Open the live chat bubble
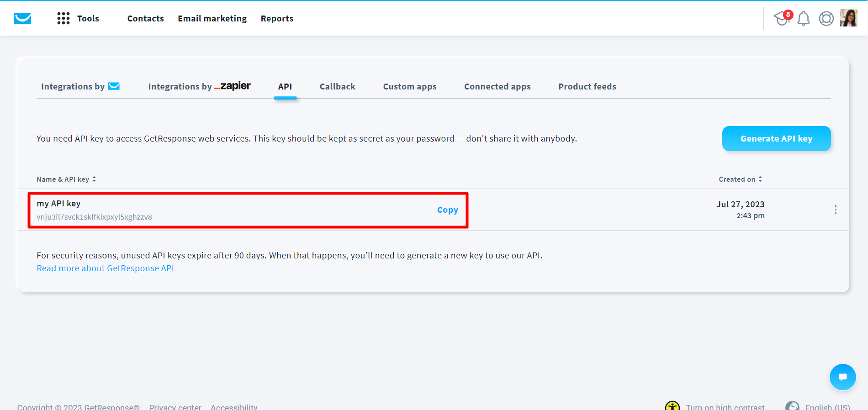The image size is (868, 410). [x=843, y=377]
